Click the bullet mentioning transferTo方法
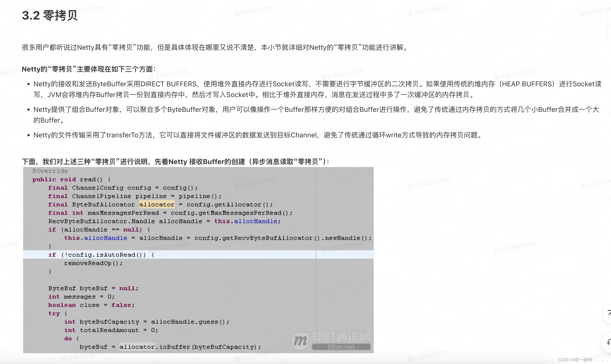The width and height of the screenshot is (611, 364). [x=257, y=135]
